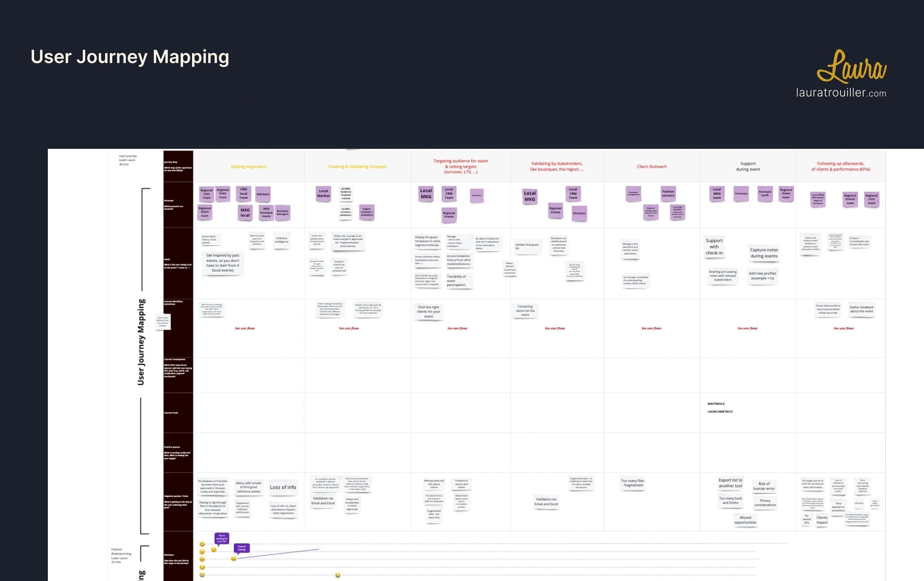Click the crying emoji at the bottom of the emotions scale
This screenshot has height=581, width=924.
pyautogui.click(x=202, y=575)
